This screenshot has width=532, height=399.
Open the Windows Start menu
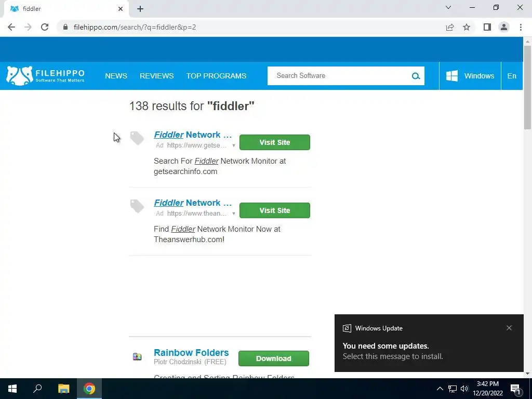[x=12, y=389]
